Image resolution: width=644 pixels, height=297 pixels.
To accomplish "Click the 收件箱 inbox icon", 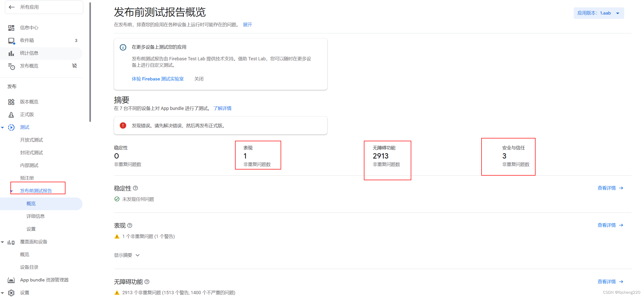I will pos(11,40).
